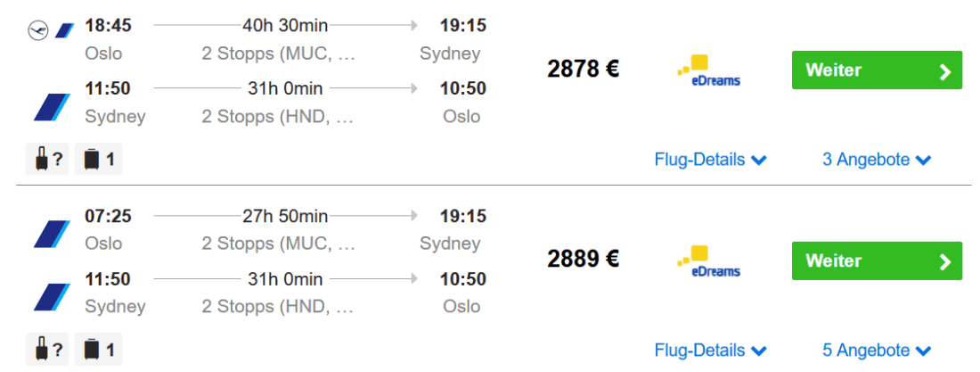Open the 5 Angebote dropdown

pos(876,350)
